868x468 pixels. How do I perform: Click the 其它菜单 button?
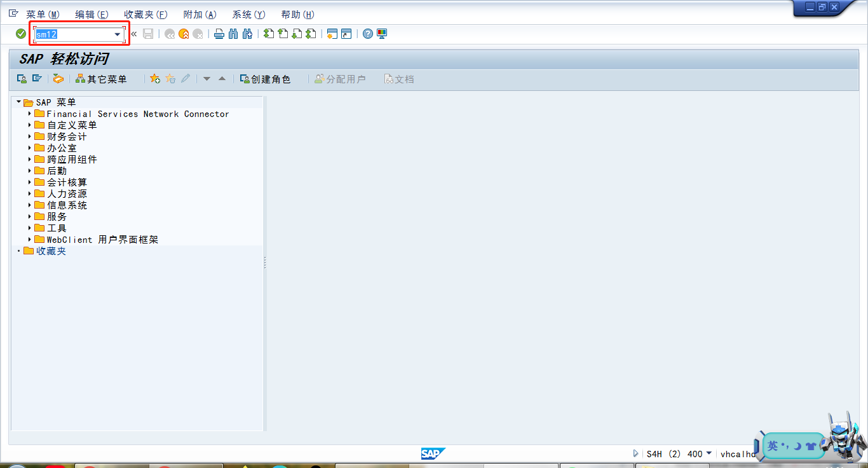(x=101, y=79)
